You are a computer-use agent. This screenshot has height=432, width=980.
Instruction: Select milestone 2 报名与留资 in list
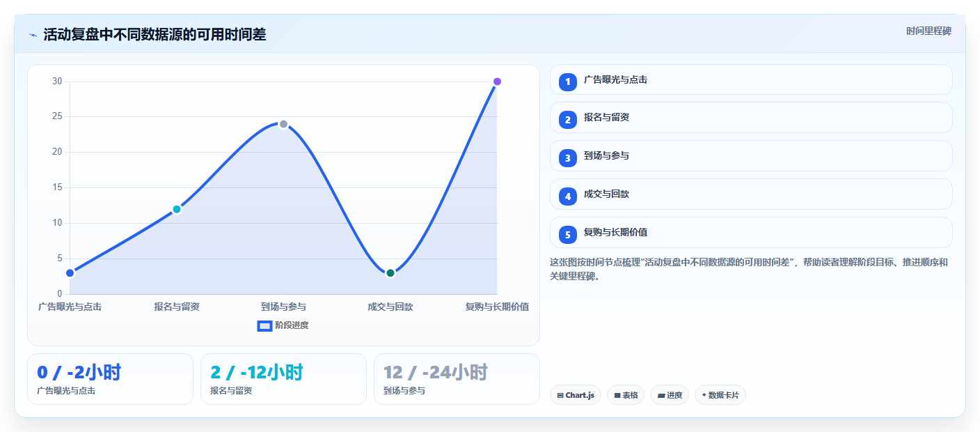coord(751,118)
